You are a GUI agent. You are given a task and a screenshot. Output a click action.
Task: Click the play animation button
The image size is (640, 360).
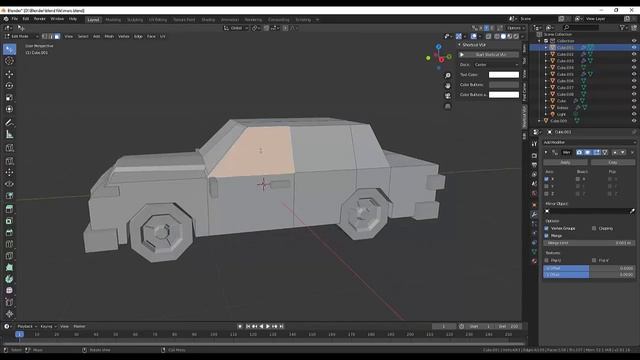[x=268, y=326]
